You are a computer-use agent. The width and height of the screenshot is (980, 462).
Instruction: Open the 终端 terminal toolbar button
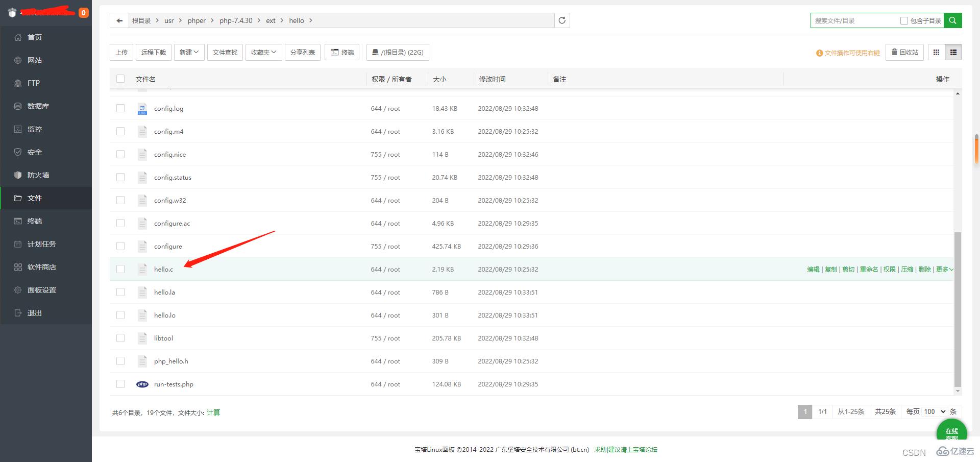point(342,52)
